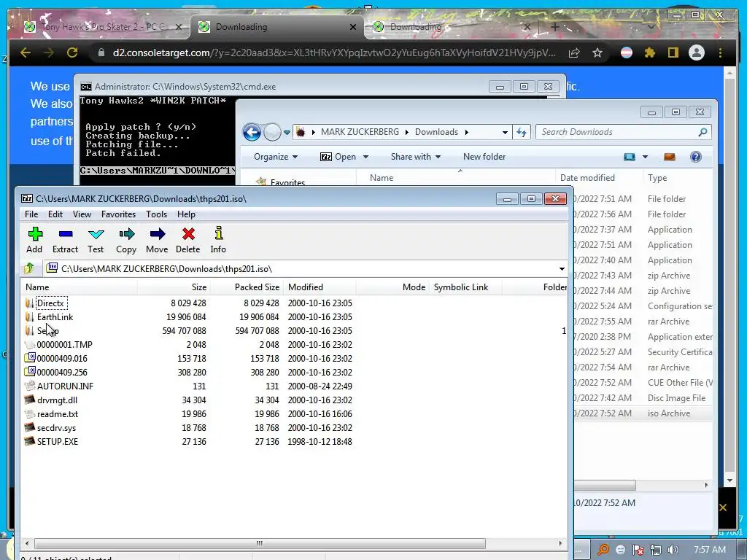Open Chrome three-dot menu
The height and width of the screenshot is (560, 747).
click(720, 52)
